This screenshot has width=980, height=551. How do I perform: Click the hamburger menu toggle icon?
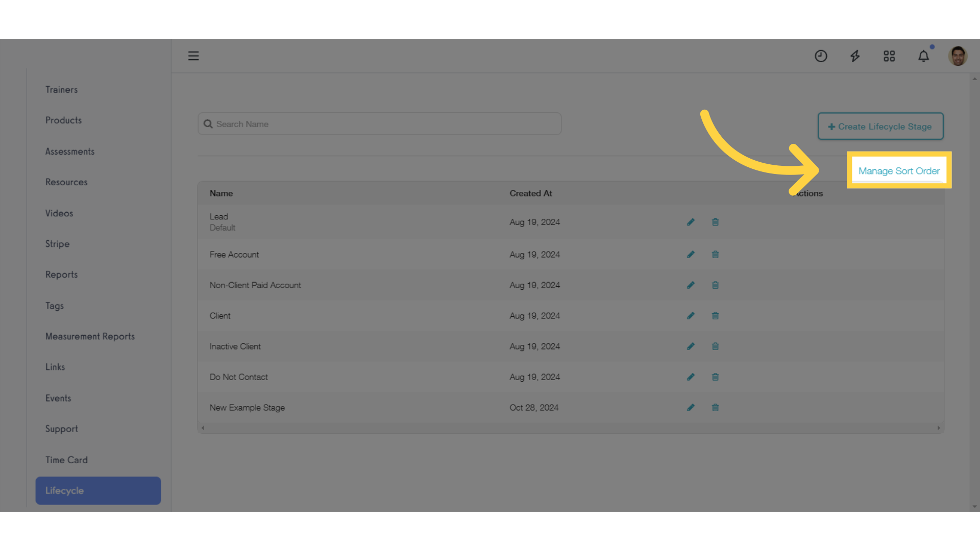(193, 56)
